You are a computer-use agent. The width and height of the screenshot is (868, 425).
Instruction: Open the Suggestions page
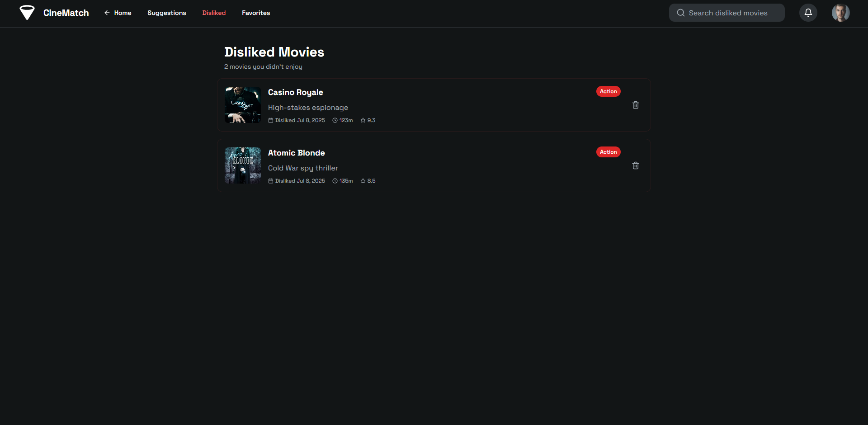point(166,13)
